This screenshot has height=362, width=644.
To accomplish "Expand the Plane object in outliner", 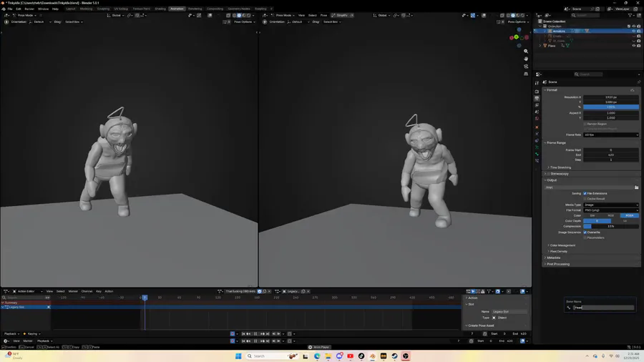I will pos(540,46).
